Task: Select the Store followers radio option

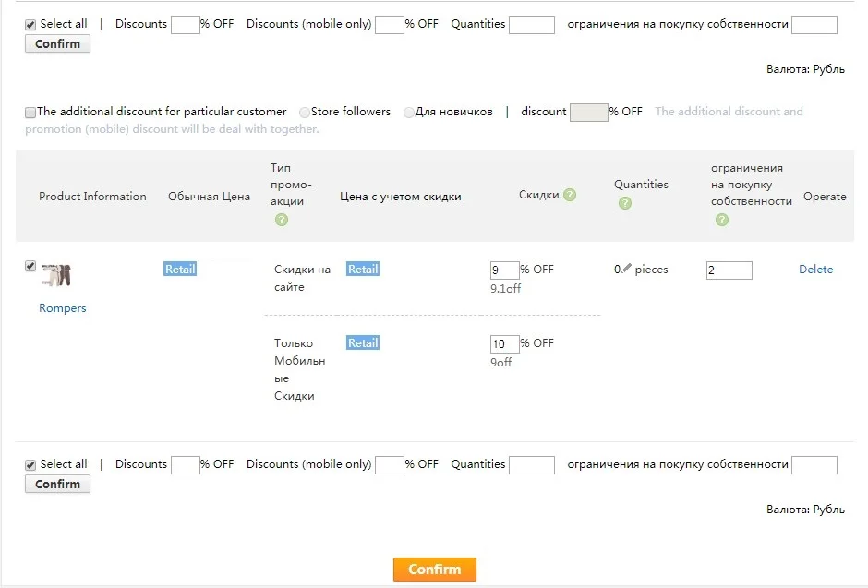Action: tap(305, 113)
